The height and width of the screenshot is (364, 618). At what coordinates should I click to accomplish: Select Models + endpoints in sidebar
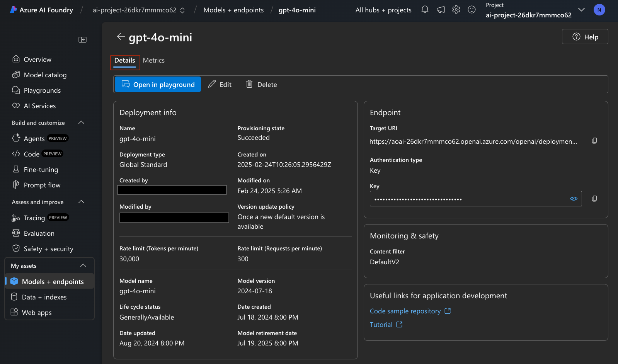coord(49,281)
